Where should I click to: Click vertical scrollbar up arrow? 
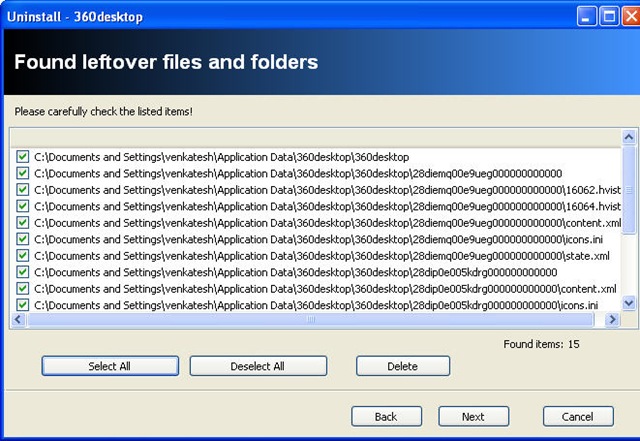click(629, 137)
